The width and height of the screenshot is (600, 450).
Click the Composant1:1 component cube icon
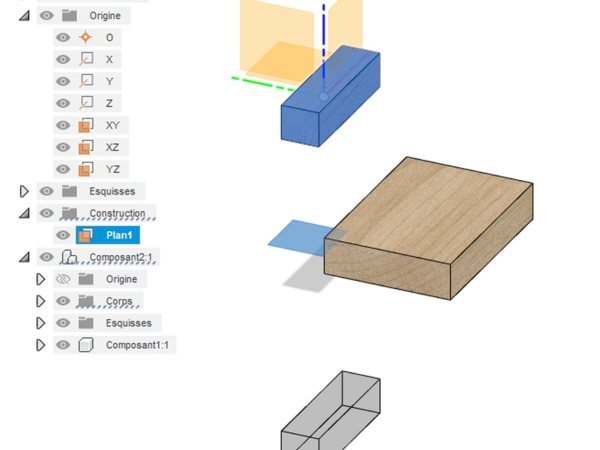(x=85, y=345)
